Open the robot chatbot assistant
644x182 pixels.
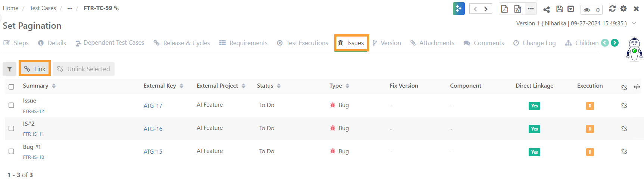pyautogui.click(x=634, y=49)
